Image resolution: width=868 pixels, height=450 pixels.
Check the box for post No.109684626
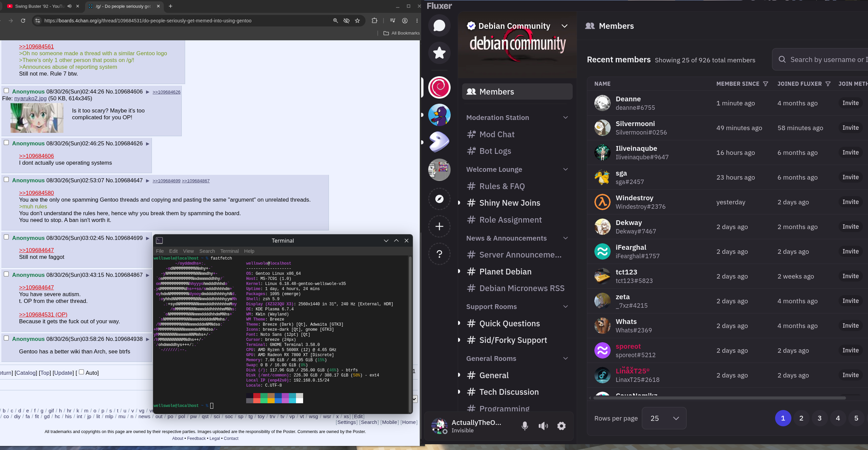[6, 142]
